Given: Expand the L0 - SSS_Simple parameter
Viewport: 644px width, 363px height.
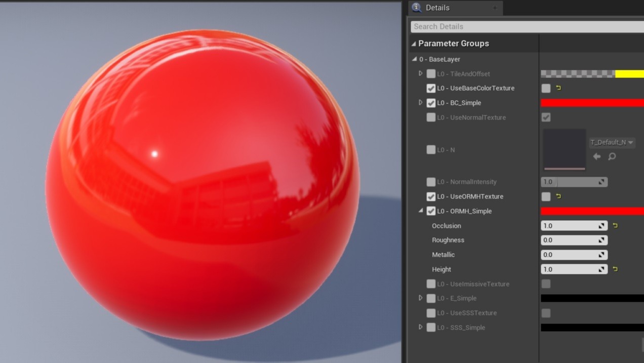Looking at the screenshot, I should coord(421,328).
